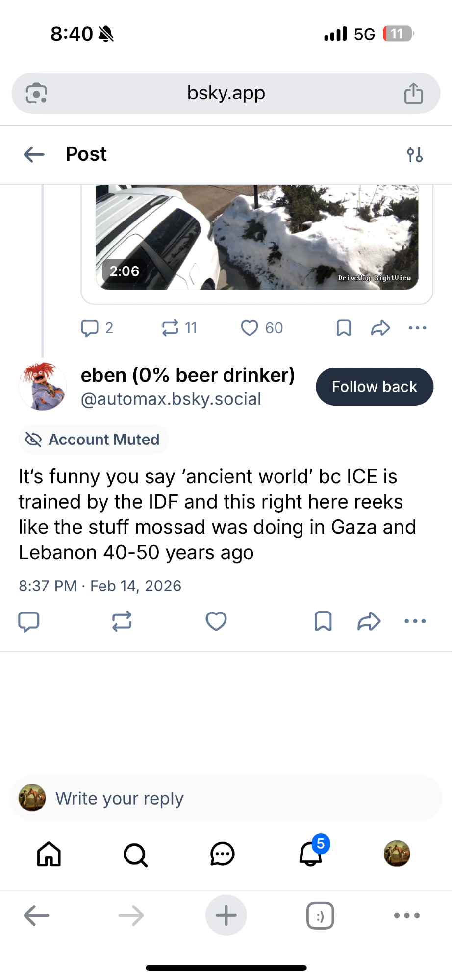Screen dimensions: 452x980
Task: Open the browser's three-dot menu
Action: click(407, 915)
